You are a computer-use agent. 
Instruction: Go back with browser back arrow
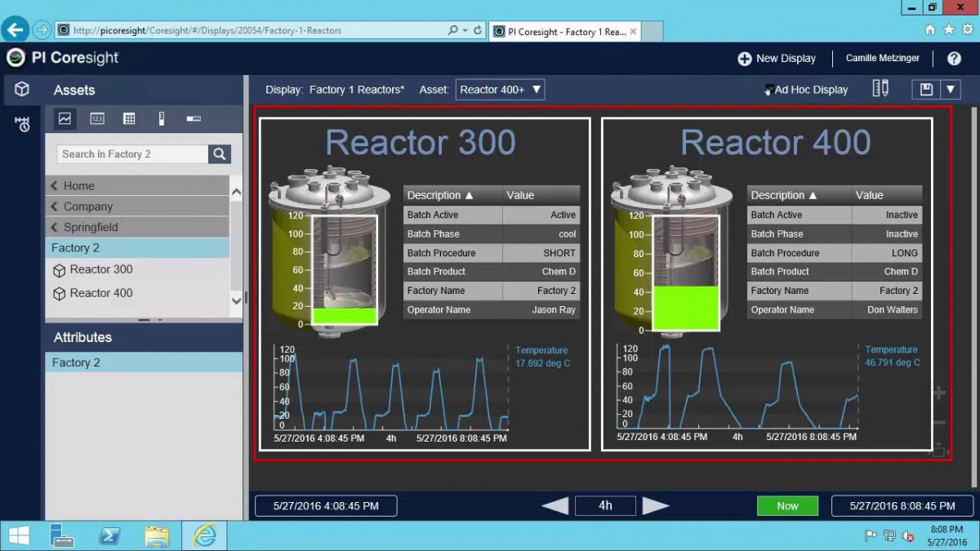click(x=15, y=30)
